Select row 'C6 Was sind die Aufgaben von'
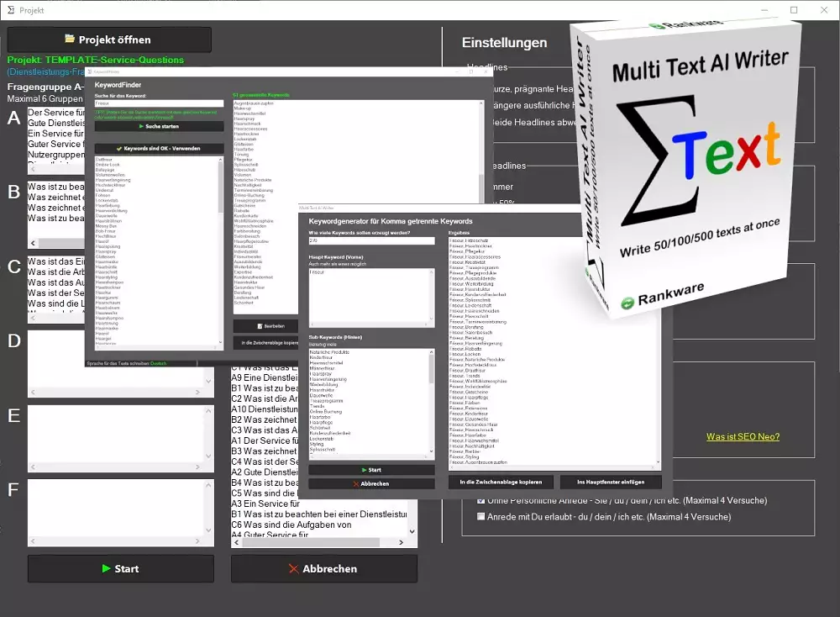This screenshot has height=617, width=840. [x=291, y=525]
